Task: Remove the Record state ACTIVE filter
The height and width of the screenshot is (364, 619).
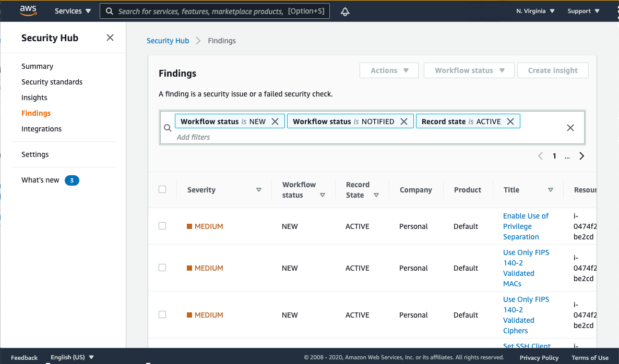Action: tap(510, 121)
